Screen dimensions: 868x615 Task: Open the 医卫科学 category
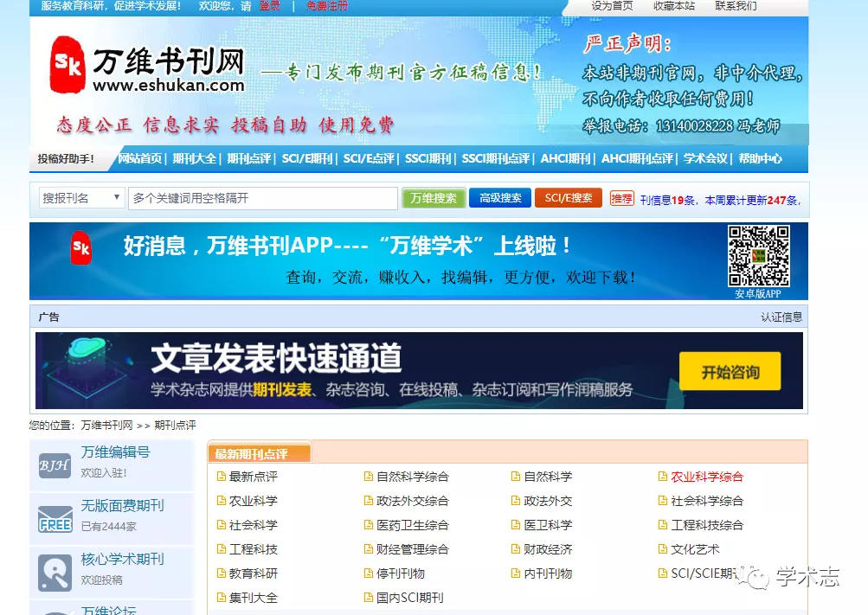coord(548,525)
